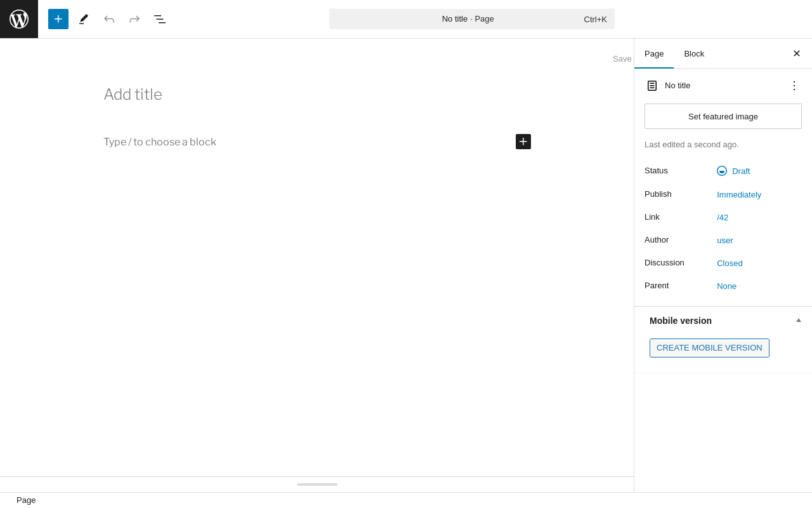Click the Add title field
The image size is (812, 508).
[317, 95]
